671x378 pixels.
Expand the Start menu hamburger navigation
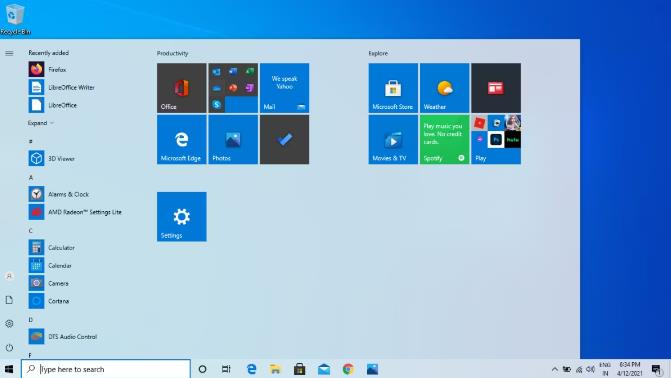coord(9,53)
